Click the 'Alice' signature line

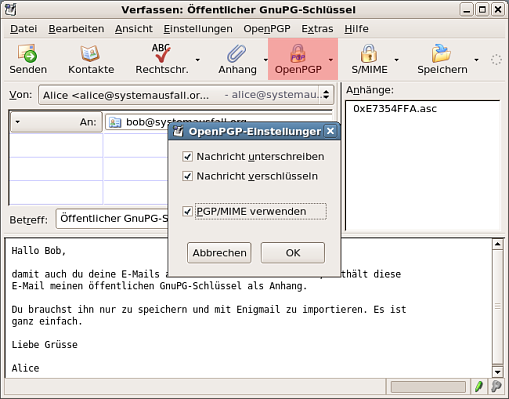[x=25, y=368]
